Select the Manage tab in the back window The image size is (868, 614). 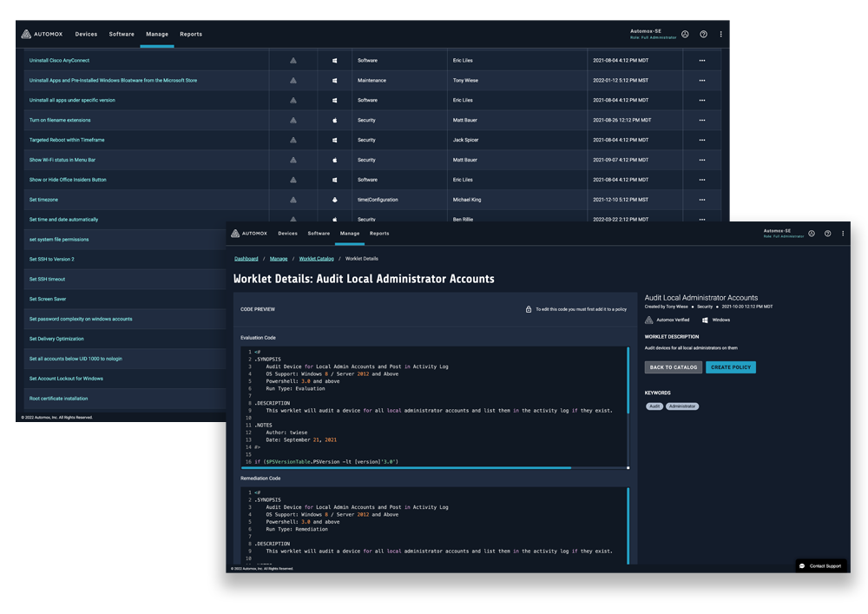point(157,35)
